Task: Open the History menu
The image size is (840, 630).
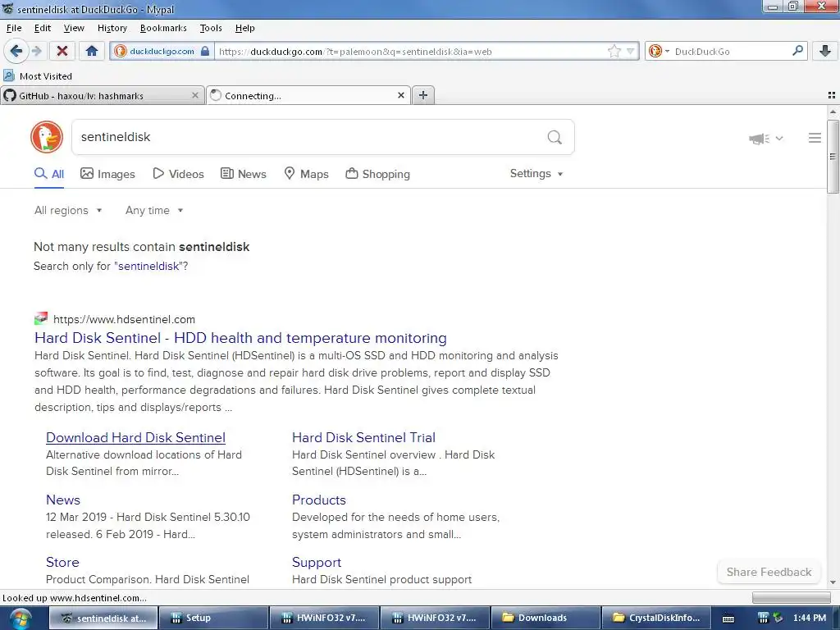Action: tap(112, 28)
